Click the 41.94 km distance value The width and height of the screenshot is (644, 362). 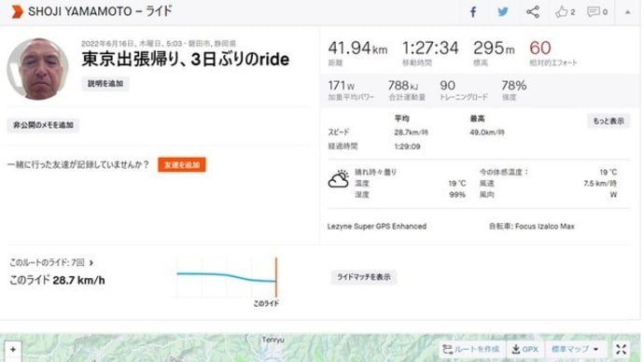(357, 48)
